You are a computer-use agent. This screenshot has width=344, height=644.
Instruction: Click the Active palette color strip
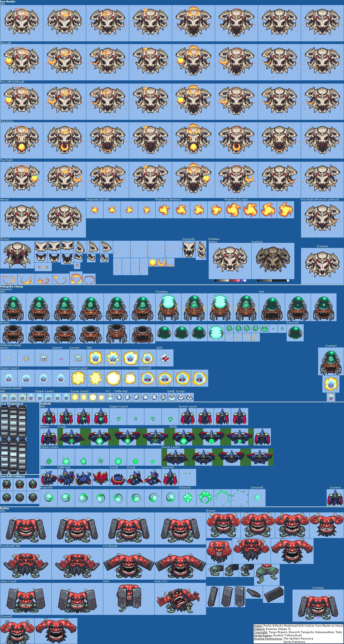tap(230, 280)
